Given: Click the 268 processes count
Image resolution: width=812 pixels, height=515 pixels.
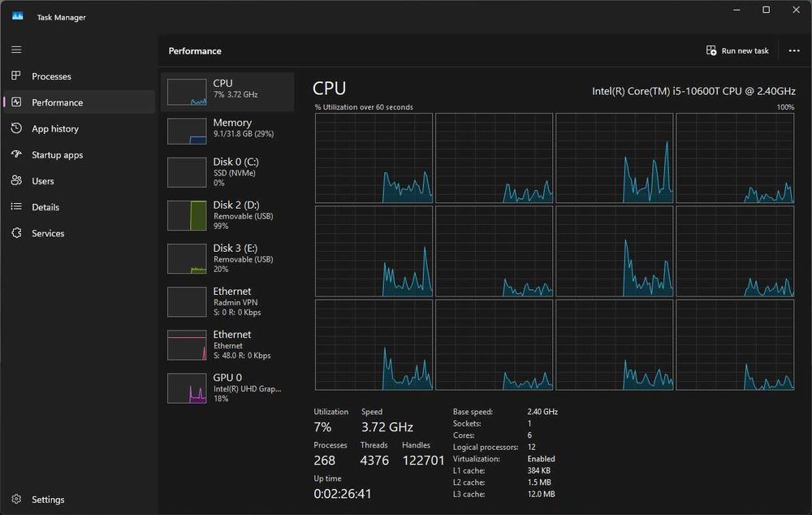Looking at the screenshot, I should pyautogui.click(x=324, y=460).
